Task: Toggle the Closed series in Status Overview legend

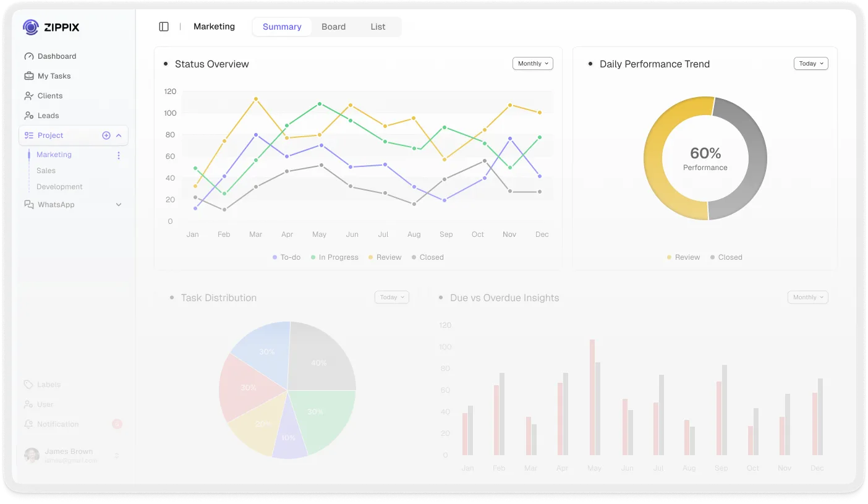Action: [x=427, y=257]
